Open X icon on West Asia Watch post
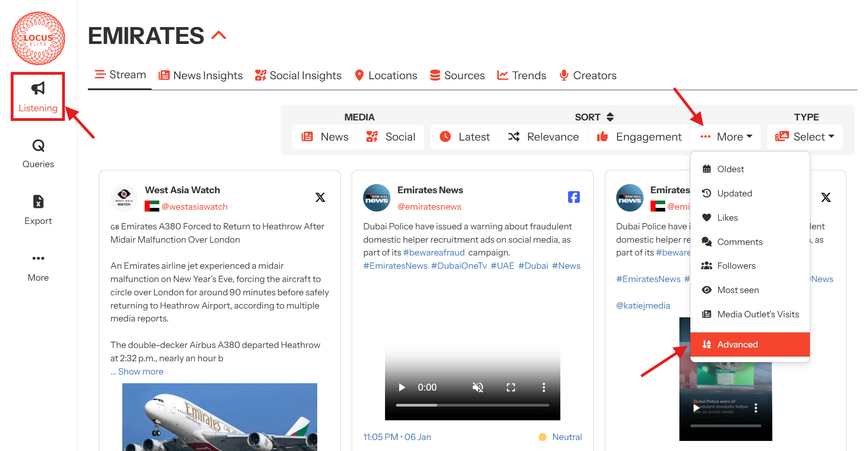The image size is (868, 451). point(320,197)
